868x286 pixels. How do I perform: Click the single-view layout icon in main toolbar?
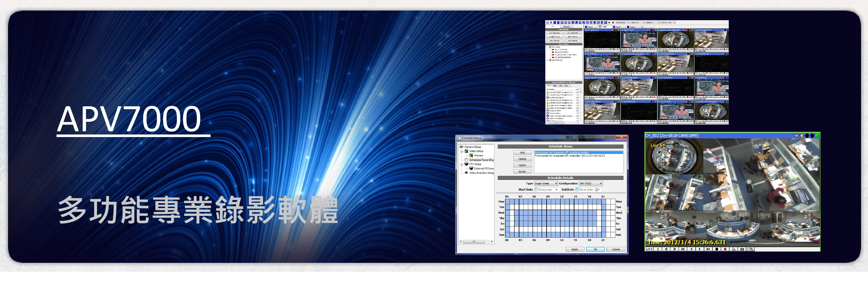coord(555,23)
